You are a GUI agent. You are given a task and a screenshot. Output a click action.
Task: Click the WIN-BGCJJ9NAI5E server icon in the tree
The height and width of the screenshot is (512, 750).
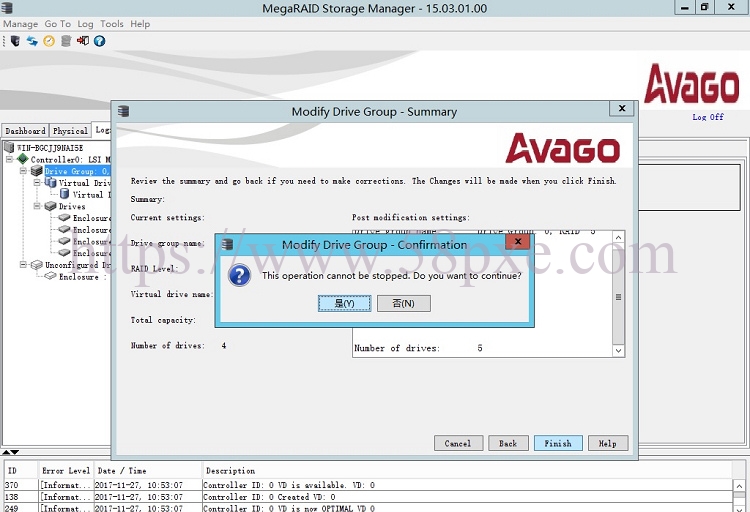click(x=9, y=147)
